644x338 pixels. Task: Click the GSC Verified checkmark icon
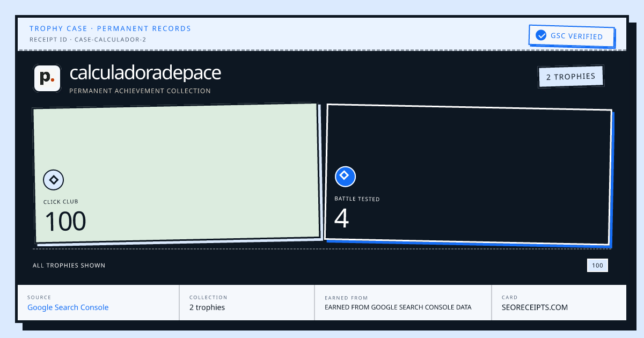click(541, 36)
